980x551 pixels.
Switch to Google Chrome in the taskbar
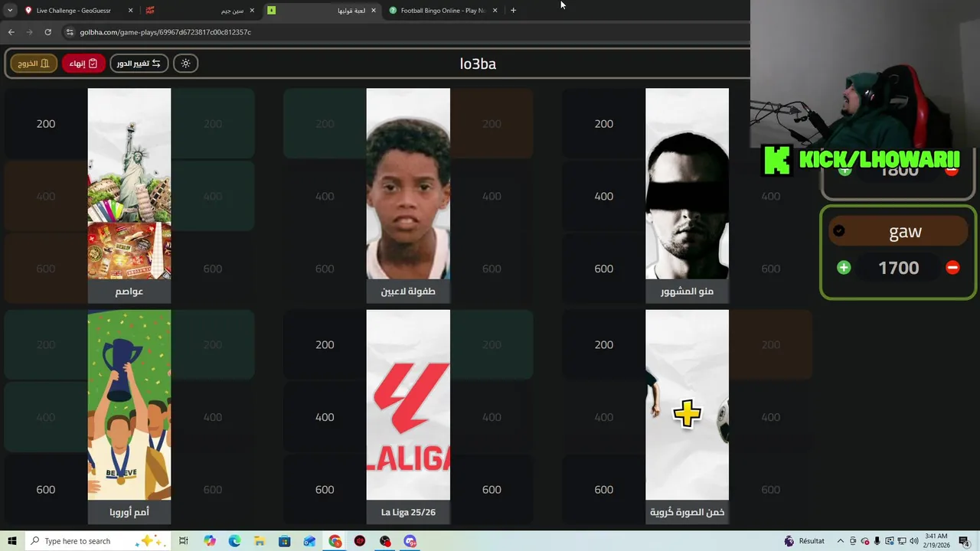tap(335, 541)
